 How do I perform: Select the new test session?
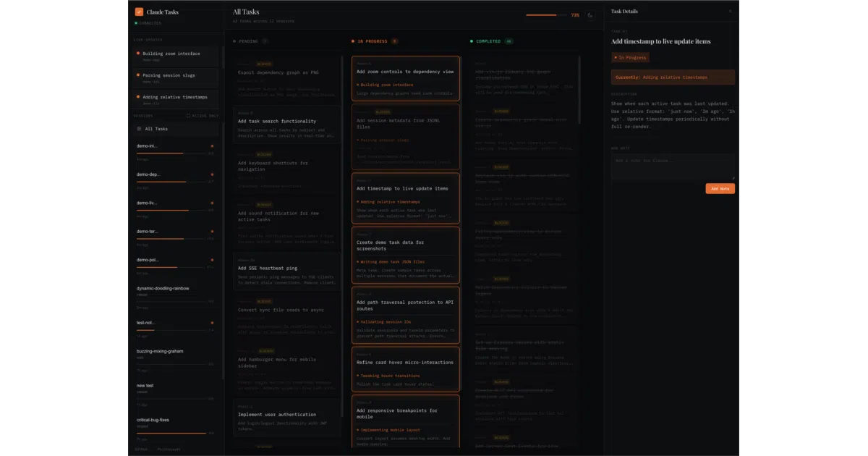[x=175, y=394]
